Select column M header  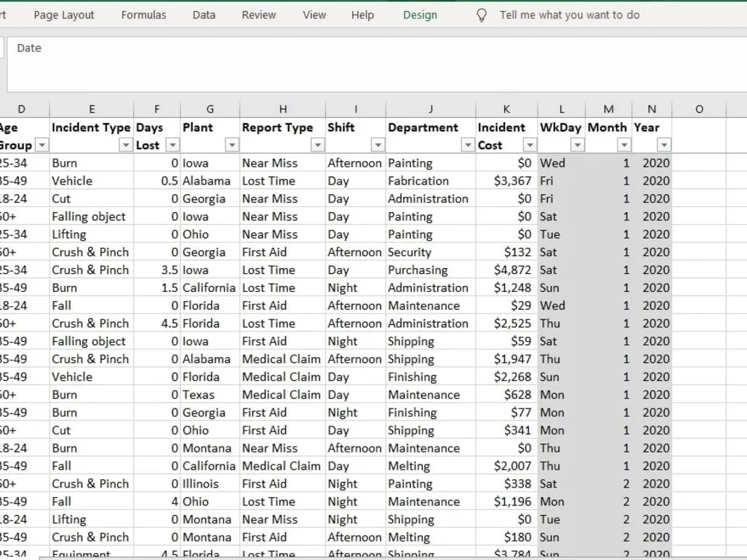pos(608,109)
